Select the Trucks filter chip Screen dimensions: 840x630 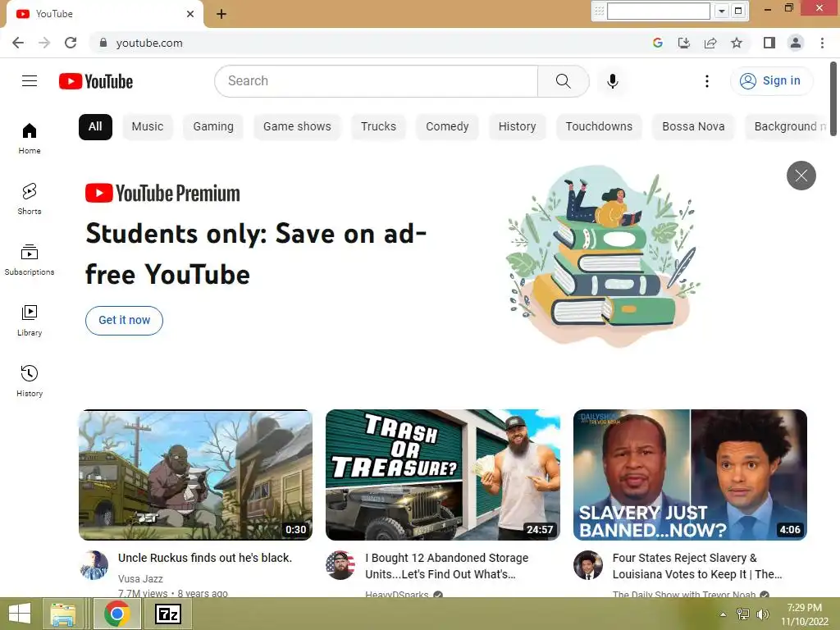coord(378,127)
